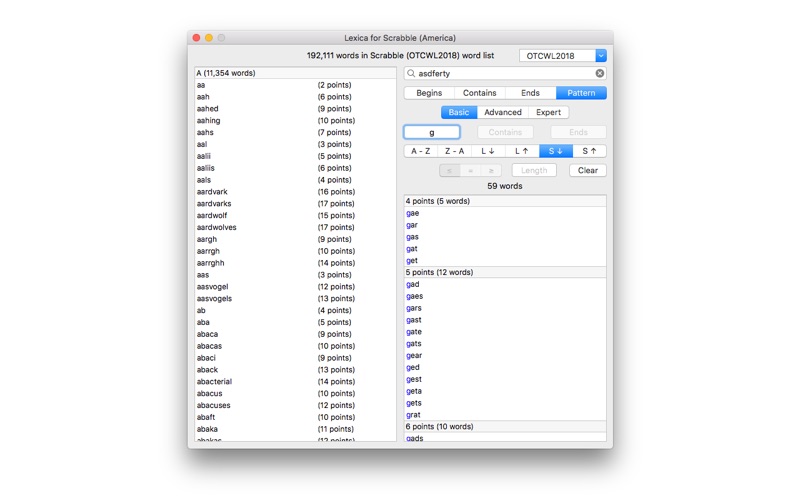Click the Clear button
The width and height of the screenshot is (800, 500).
(x=588, y=170)
